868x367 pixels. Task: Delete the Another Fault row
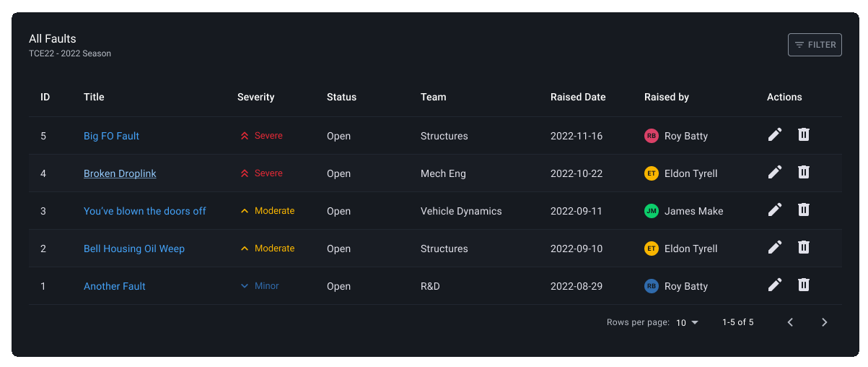tap(803, 285)
